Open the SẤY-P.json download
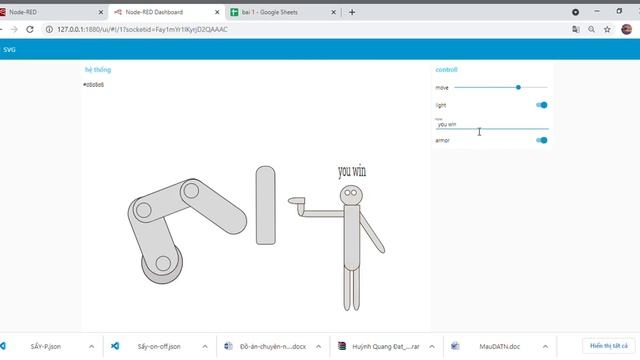The height and width of the screenshot is (360, 640). pos(45,346)
